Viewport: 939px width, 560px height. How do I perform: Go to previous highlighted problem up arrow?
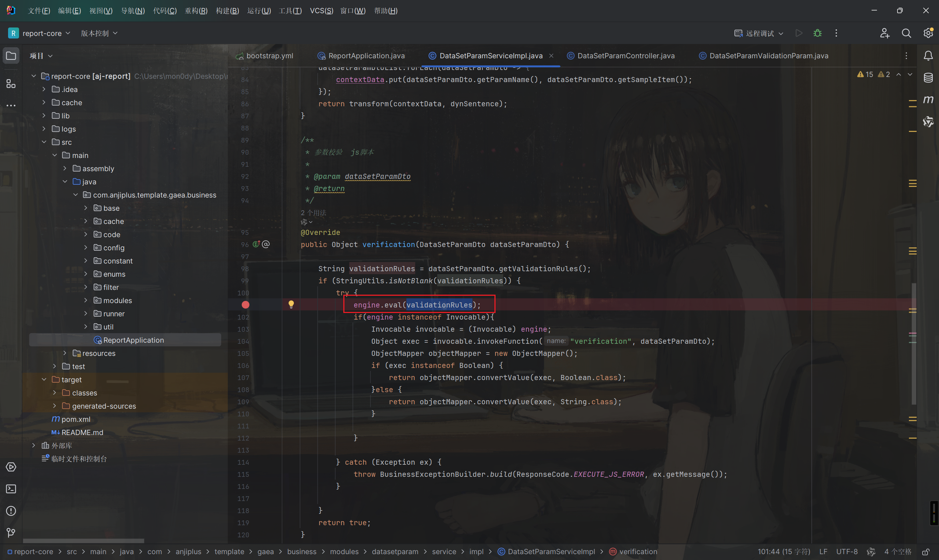[x=899, y=74]
